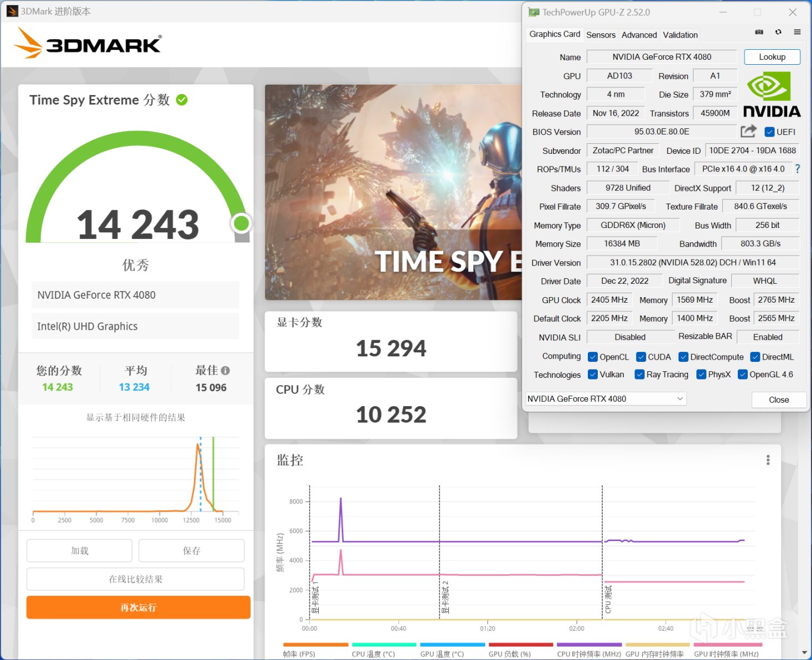This screenshot has height=660, width=812.
Task: Click the red GPU 负载 legend swatch
Action: [x=521, y=645]
